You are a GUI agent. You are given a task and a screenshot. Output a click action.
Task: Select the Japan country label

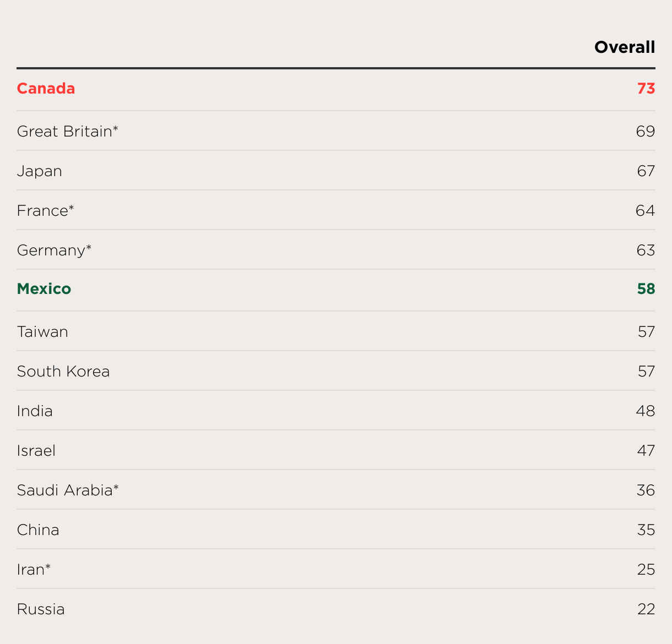(39, 171)
